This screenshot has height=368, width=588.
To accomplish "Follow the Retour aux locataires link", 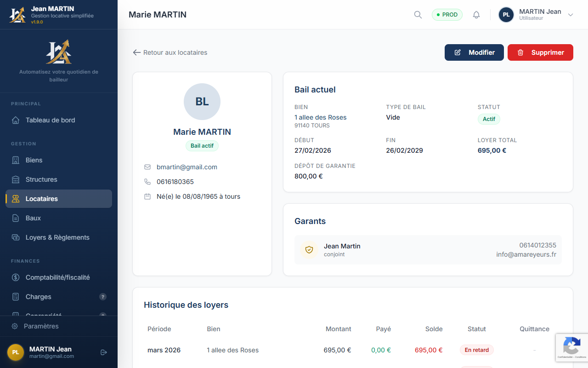I will click(170, 52).
